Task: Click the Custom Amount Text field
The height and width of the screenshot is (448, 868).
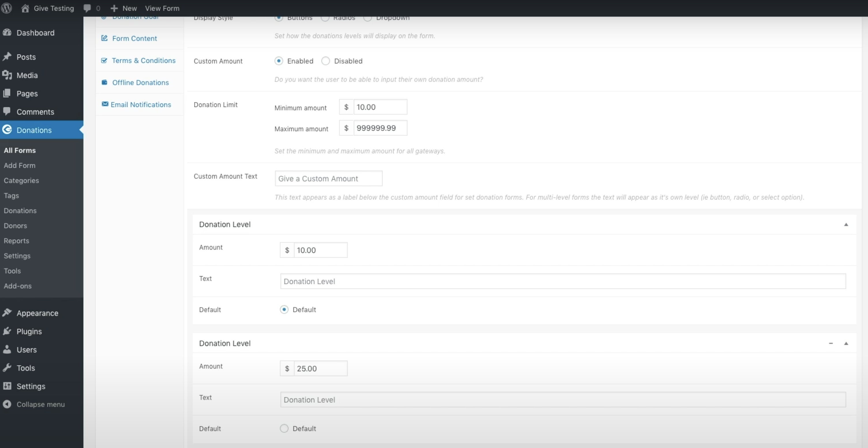Action: (x=328, y=178)
